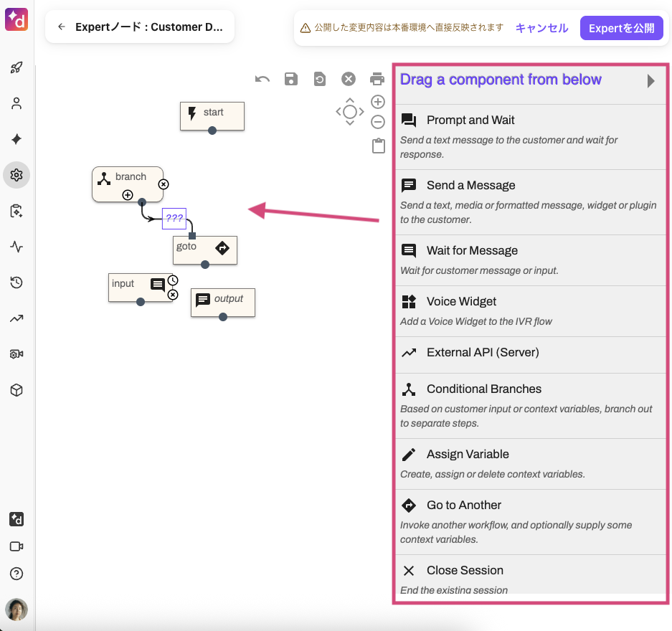672x631 pixels.
Task: Click the Undo icon on the canvas toolbar
Action: 262,79
